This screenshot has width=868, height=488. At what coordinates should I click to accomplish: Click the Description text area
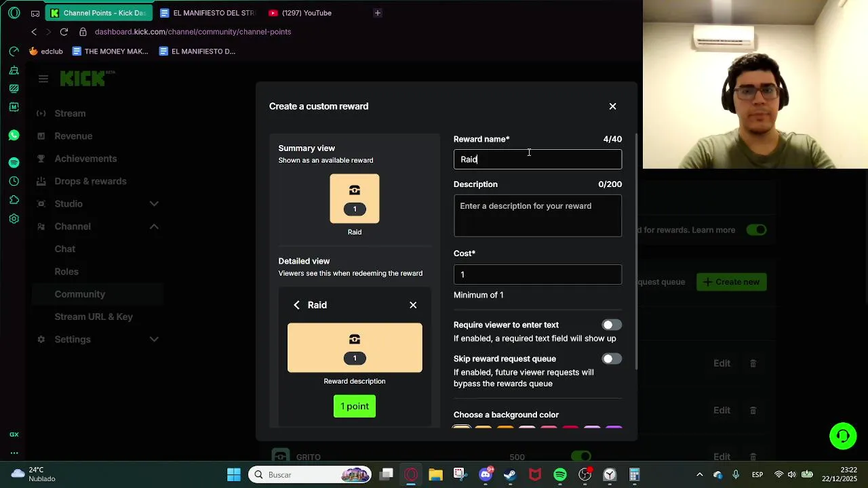tap(538, 216)
